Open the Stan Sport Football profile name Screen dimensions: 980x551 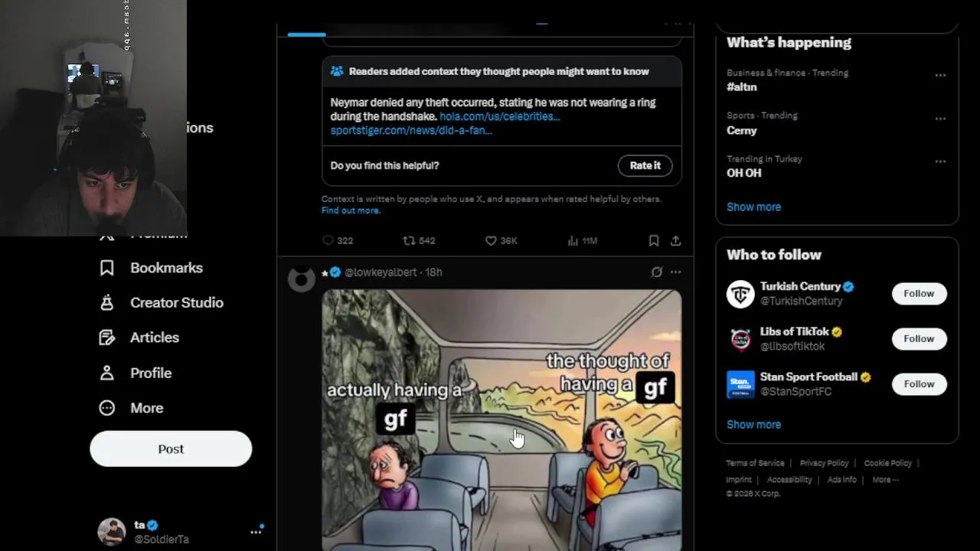pos(808,377)
